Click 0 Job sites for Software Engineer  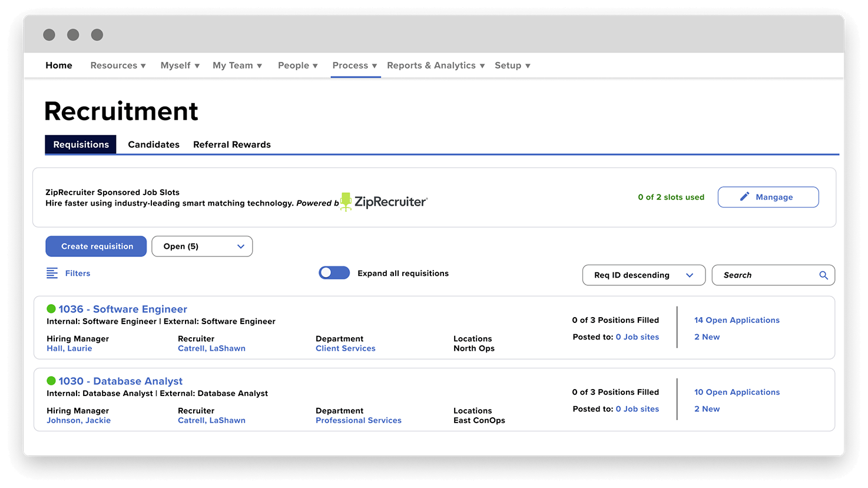[x=637, y=337]
